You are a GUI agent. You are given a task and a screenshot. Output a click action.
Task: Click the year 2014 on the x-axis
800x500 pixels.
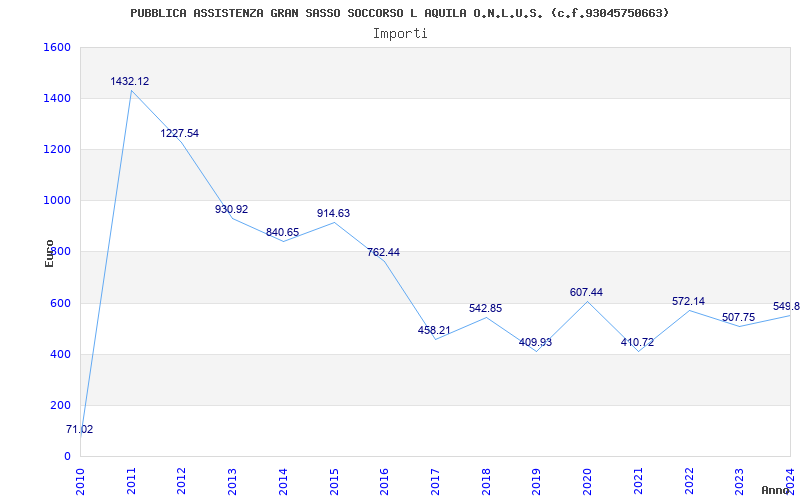(283, 481)
